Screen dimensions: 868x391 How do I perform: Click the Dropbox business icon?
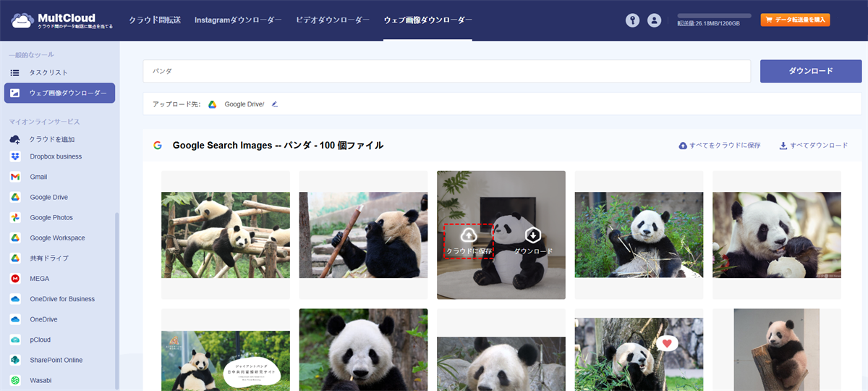pos(14,156)
